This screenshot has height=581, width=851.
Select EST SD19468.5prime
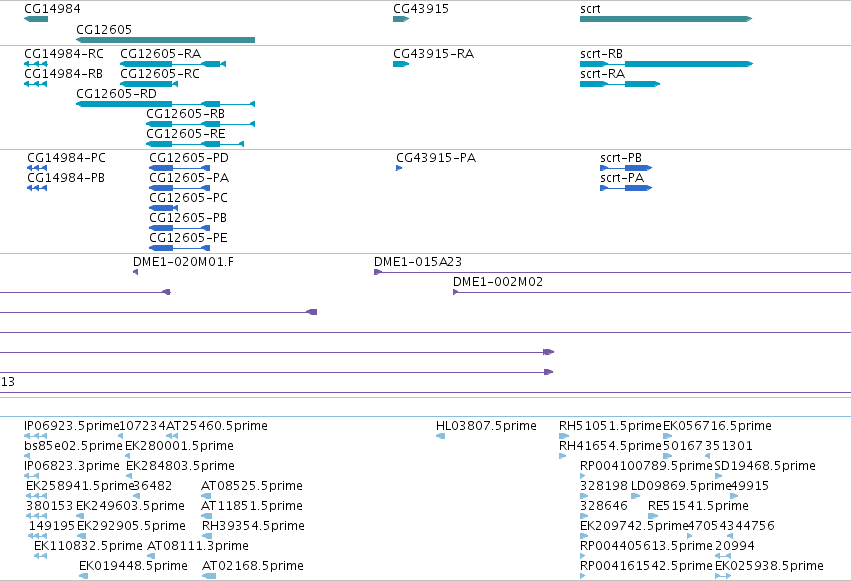pos(719,476)
